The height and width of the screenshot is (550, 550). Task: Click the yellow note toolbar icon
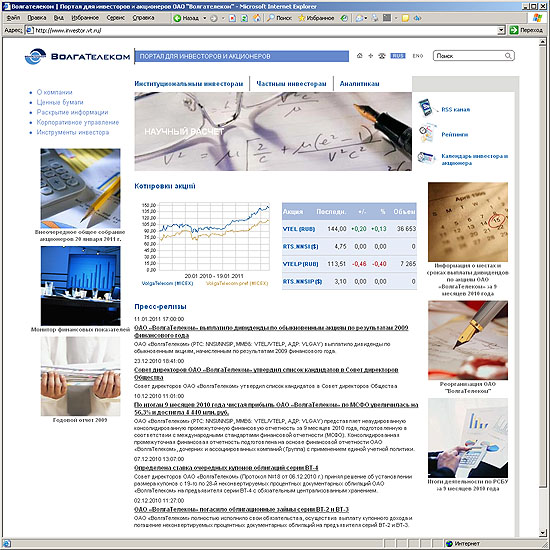(405, 18)
